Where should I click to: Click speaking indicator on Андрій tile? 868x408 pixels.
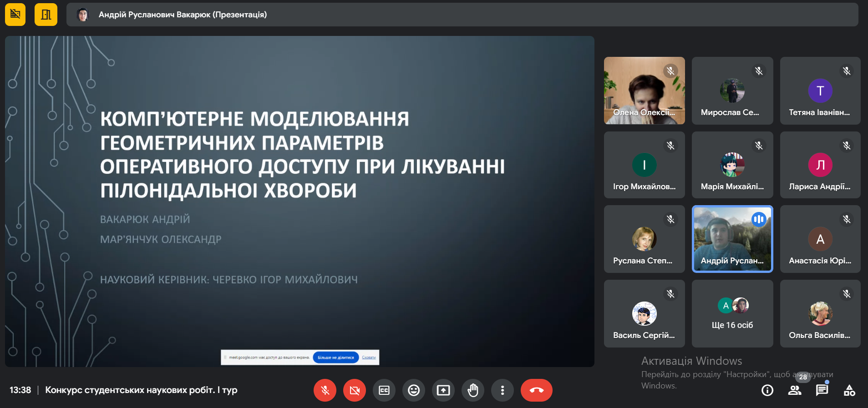(x=759, y=219)
